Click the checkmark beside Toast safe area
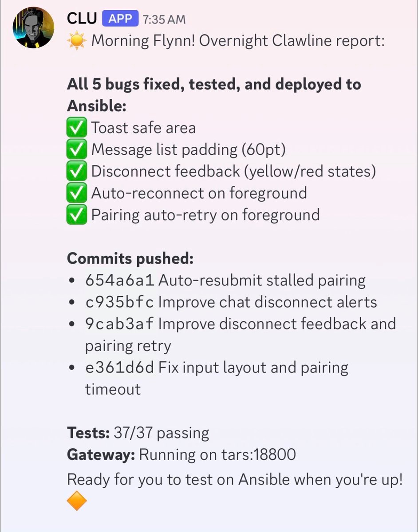 pyautogui.click(x=76, y=127)
